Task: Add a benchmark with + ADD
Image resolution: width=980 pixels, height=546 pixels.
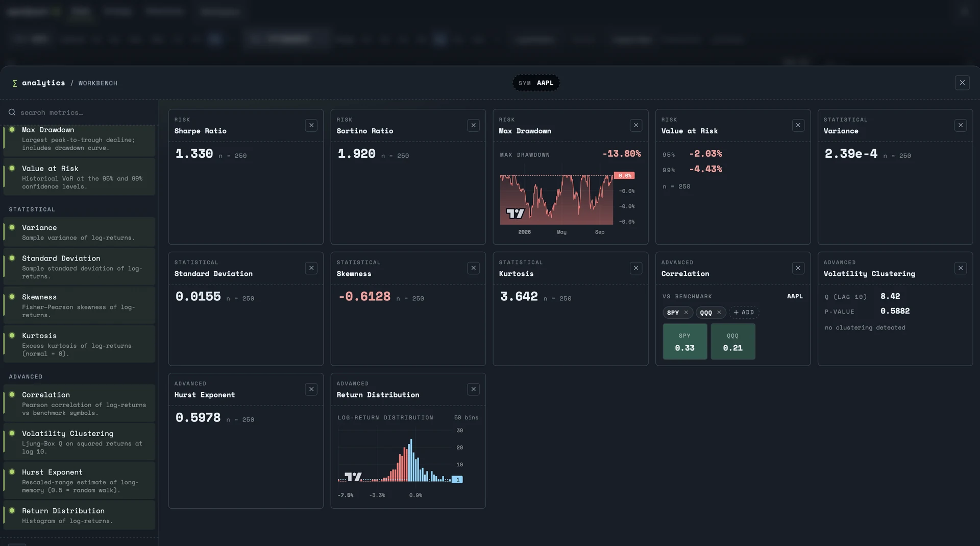Action: click(x=744, y=313)
